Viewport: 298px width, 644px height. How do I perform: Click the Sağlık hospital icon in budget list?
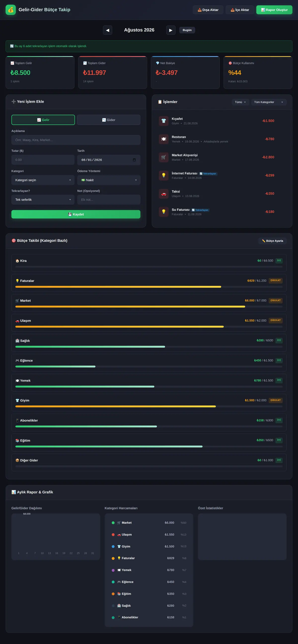(17, 341)
